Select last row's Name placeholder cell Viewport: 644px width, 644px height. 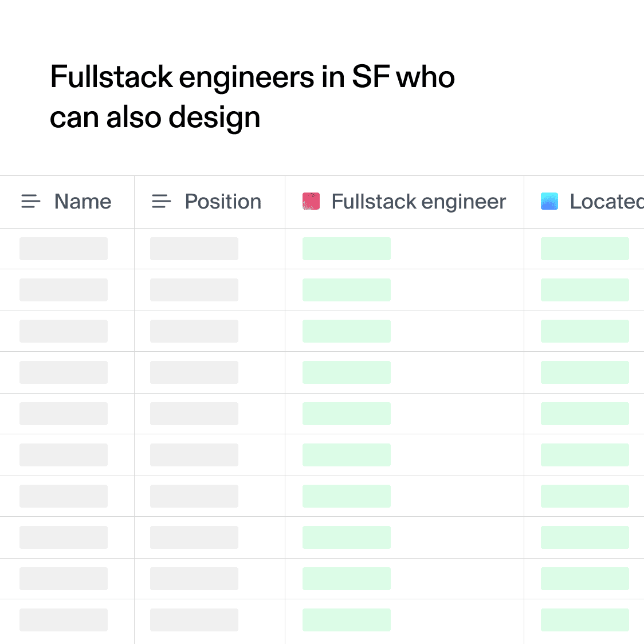(x=64, y=620)
